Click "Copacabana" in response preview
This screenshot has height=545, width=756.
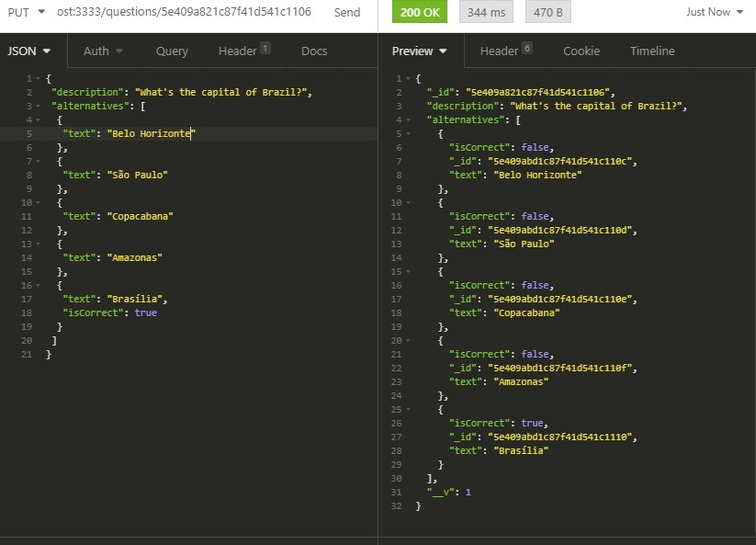[x=526, y=312]
